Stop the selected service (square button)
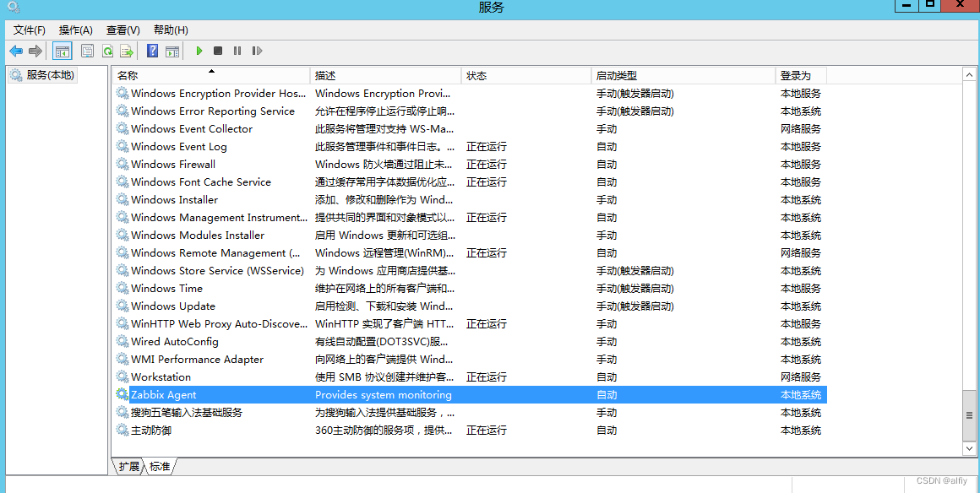This screenshot has height=493, width=980. [x=218, y=51]
